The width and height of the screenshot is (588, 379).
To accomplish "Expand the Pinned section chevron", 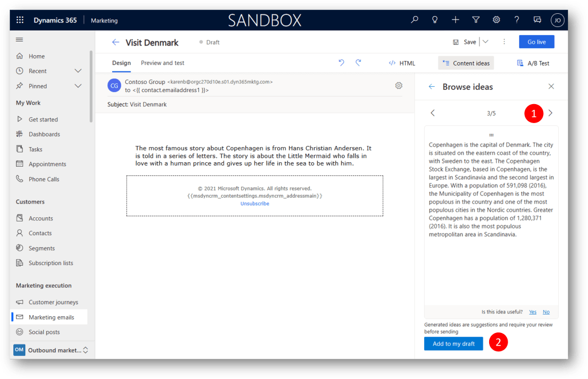I will point(78,86).
